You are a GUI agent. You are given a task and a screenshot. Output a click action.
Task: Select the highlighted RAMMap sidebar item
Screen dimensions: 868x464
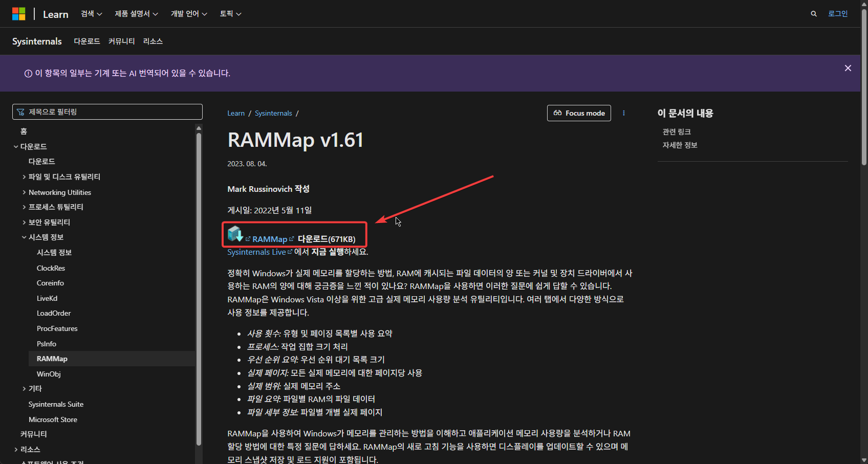(x=112, y=359)
